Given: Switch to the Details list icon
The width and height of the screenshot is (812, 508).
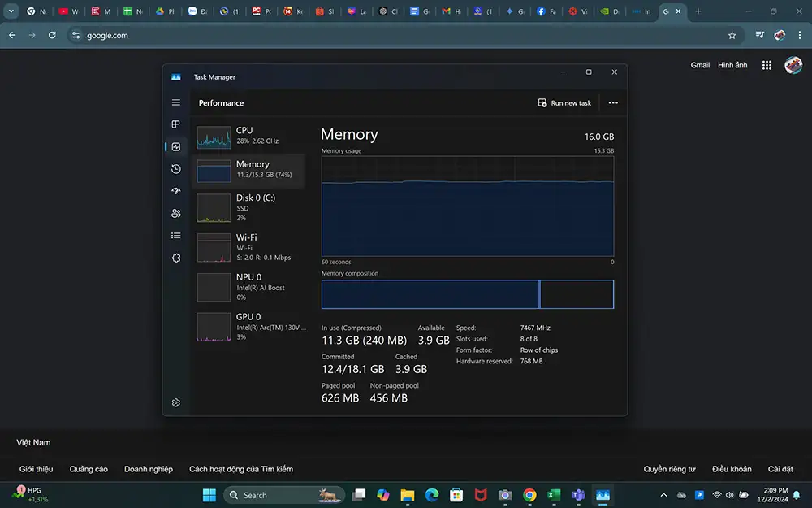Looking at the screenshot, I should [175, 236].
